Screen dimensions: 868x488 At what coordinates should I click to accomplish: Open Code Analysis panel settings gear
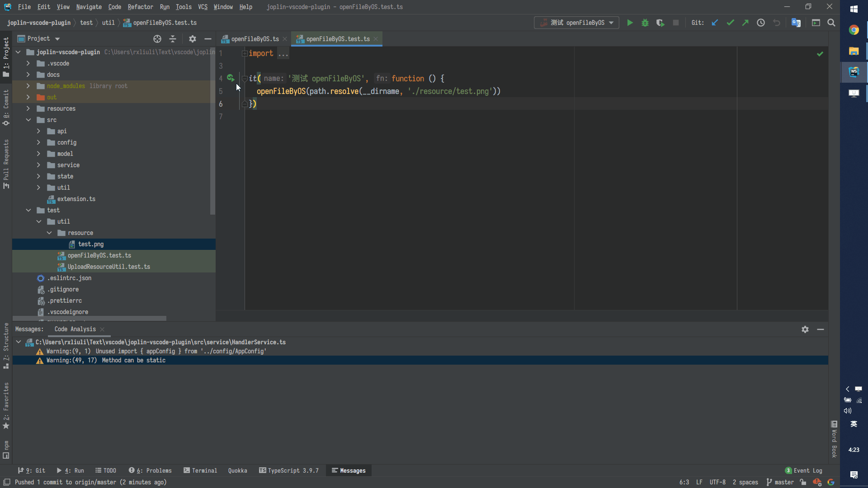pos(805,329)
